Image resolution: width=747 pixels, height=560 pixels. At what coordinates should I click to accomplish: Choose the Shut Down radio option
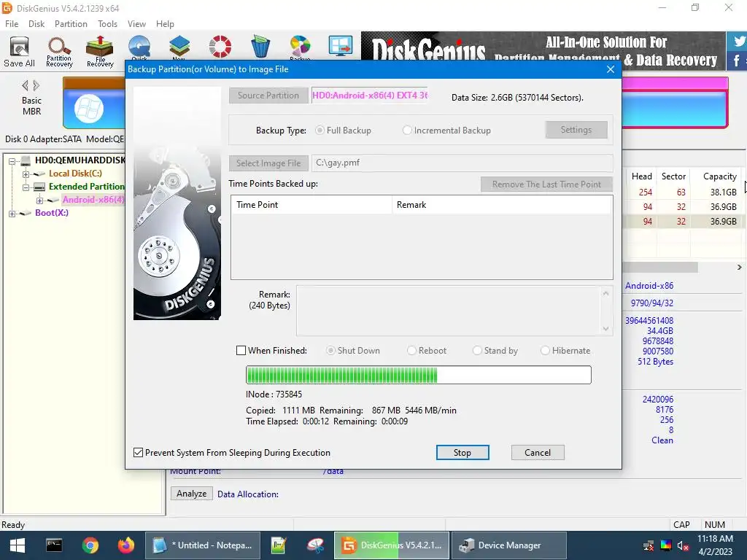point(330,351)
